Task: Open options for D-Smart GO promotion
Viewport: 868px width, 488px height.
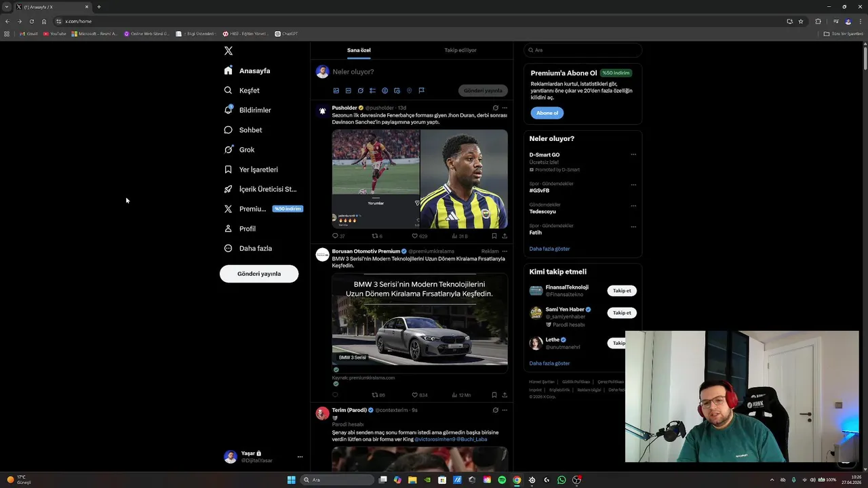Action: [x=633, y=155]
